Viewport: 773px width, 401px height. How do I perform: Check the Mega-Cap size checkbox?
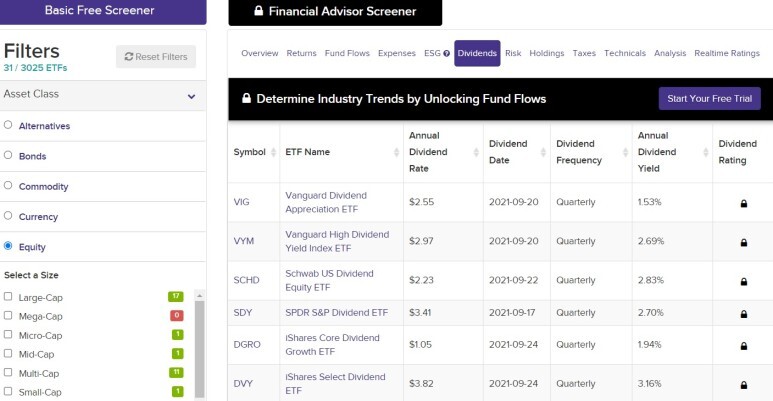point(8,315)
